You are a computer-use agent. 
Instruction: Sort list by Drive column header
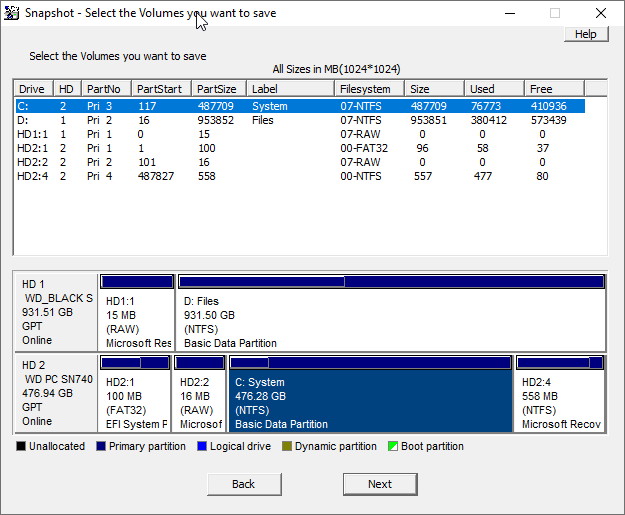click(33, 88)
